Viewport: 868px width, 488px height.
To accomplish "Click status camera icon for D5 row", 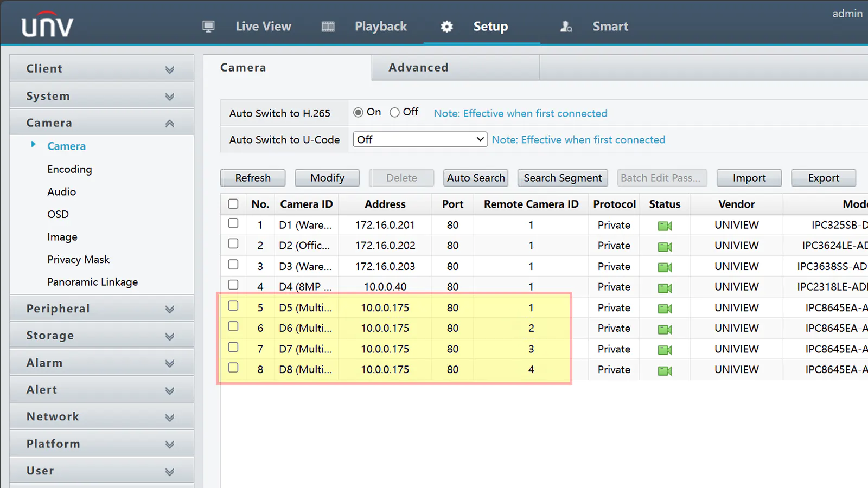I will (x=665, y=308).
